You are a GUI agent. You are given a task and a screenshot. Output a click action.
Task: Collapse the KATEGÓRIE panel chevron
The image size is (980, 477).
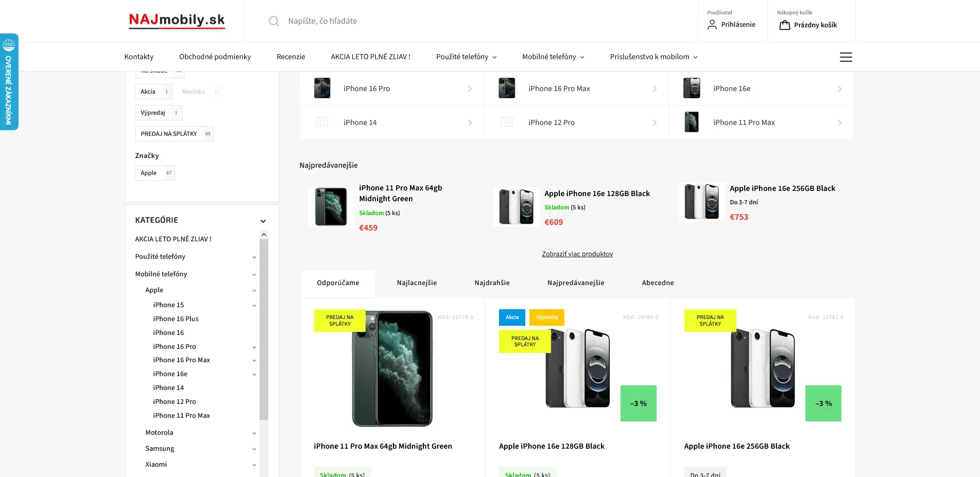click(263, 221)
